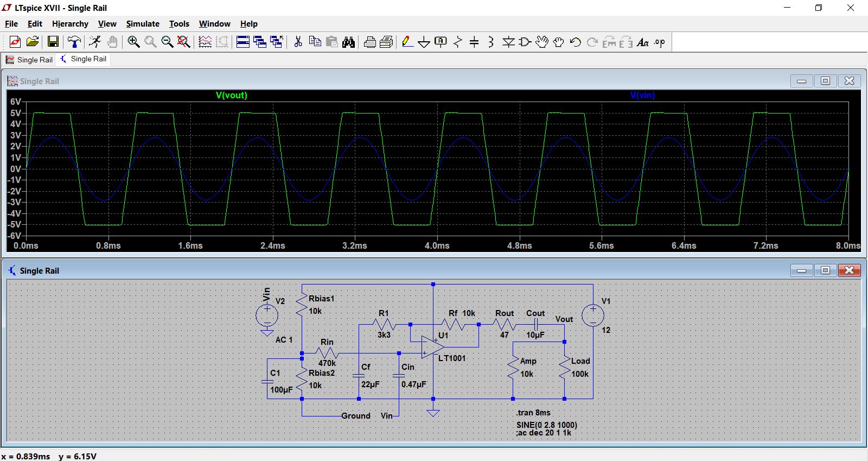Select the Diode component tool
This screenshot has height=461, width=868.
click(x=508, y=42)
